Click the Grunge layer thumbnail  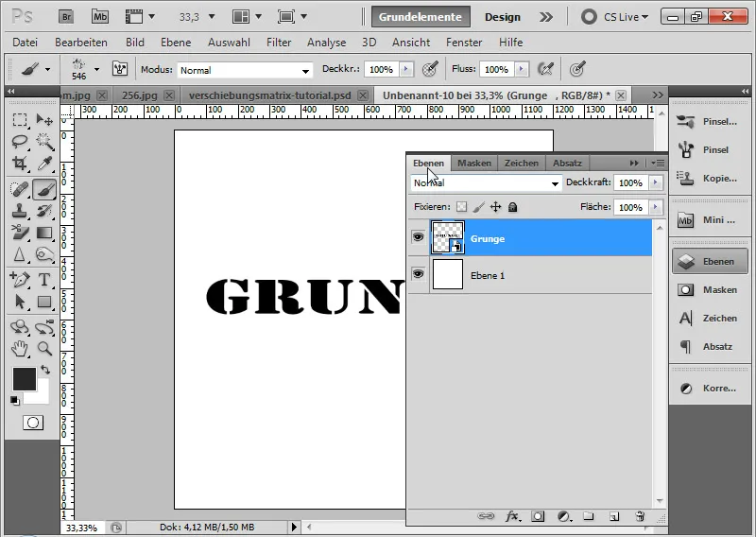point(448,237)
